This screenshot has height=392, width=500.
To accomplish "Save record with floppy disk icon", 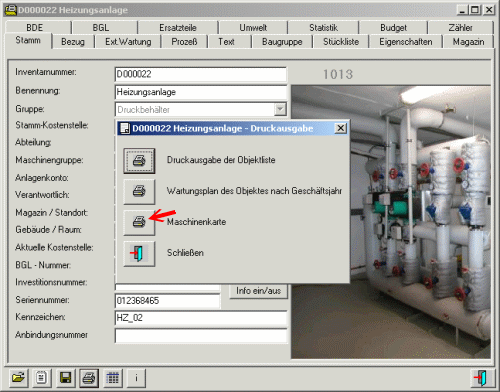I will (x=65, y=378).
